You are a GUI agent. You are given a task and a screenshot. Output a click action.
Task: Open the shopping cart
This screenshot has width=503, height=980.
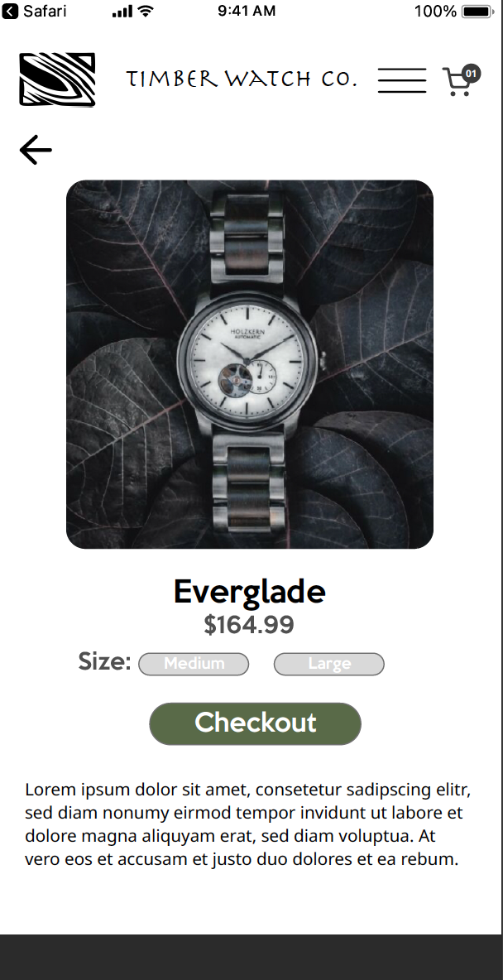tap(457, 82)
